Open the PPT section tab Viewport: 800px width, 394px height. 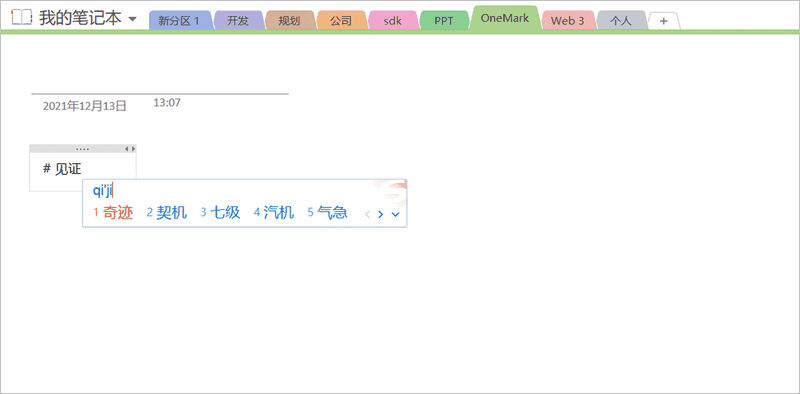click(x=444, y=21)
